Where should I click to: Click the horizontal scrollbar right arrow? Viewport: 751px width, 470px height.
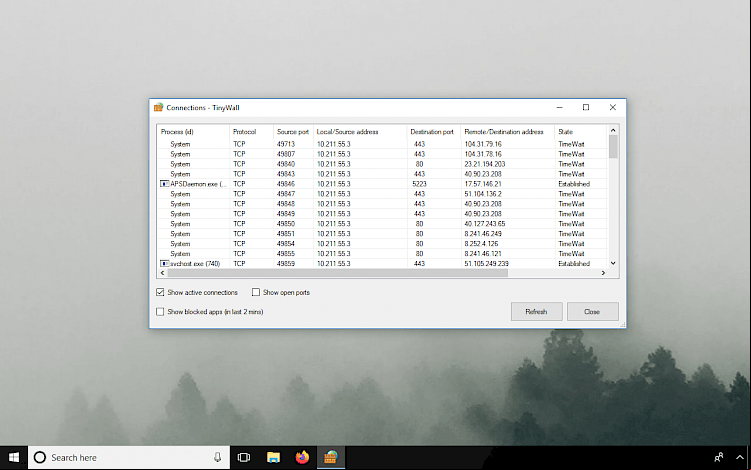pos(603,273)
